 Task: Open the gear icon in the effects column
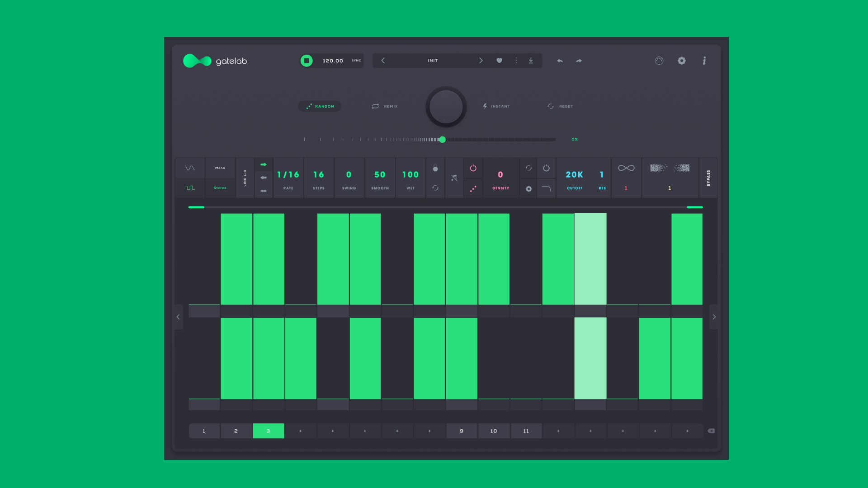pyautogui.click(x=528, y=188)
